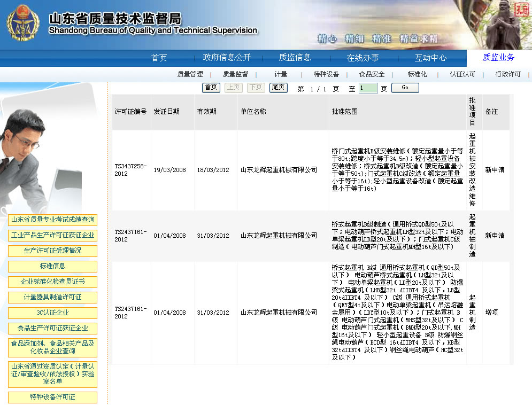Open the 3C认证企业 query page
The image size is (532, 405).
pyautogui.click(x=52, y=313)
